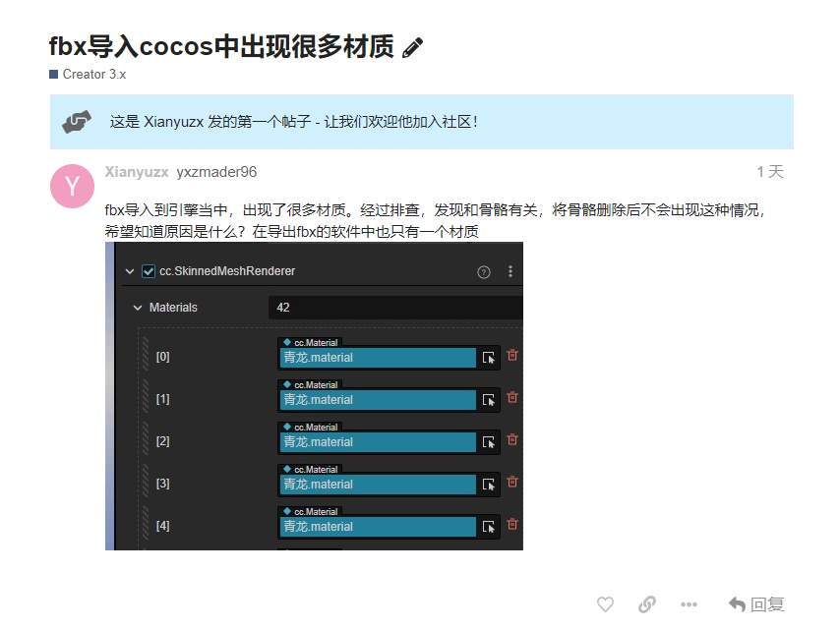Screen dimensions: 840x630
Task: Click the heart icon to like the post
Action: [605, 603]
